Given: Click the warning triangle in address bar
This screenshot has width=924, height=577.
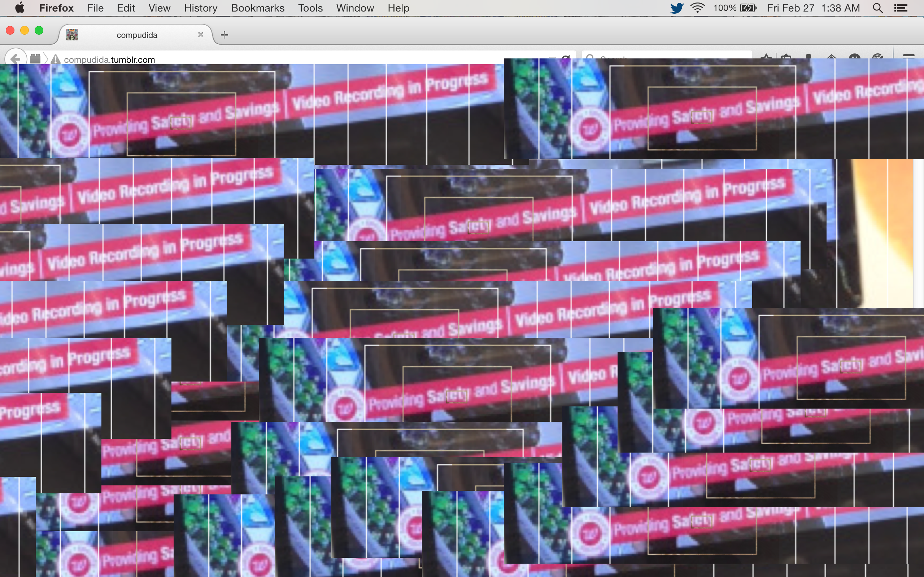Looking at the screenshot, I should pyautogui.click(x=56, y=60).
